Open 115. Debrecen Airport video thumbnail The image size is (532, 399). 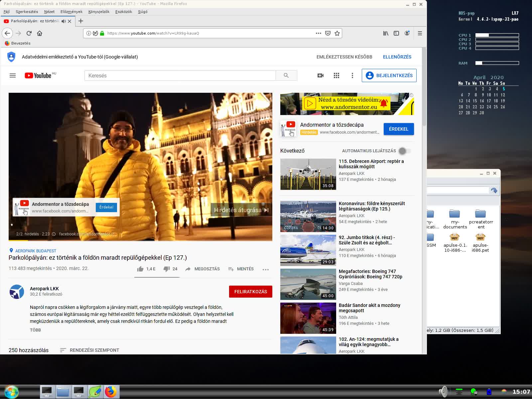[308, 174]
